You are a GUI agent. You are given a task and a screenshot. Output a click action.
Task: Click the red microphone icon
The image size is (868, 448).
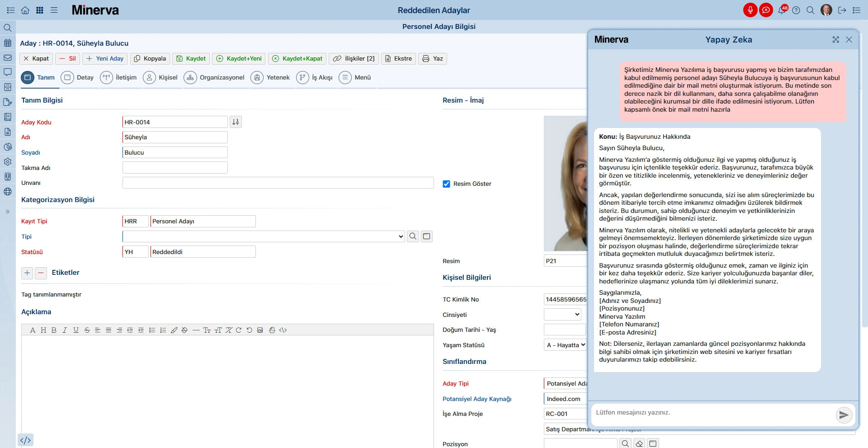[750, 10]
